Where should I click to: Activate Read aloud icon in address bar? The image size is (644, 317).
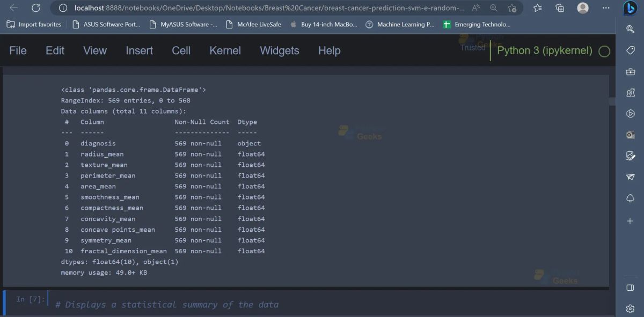[x=476, y=8]
